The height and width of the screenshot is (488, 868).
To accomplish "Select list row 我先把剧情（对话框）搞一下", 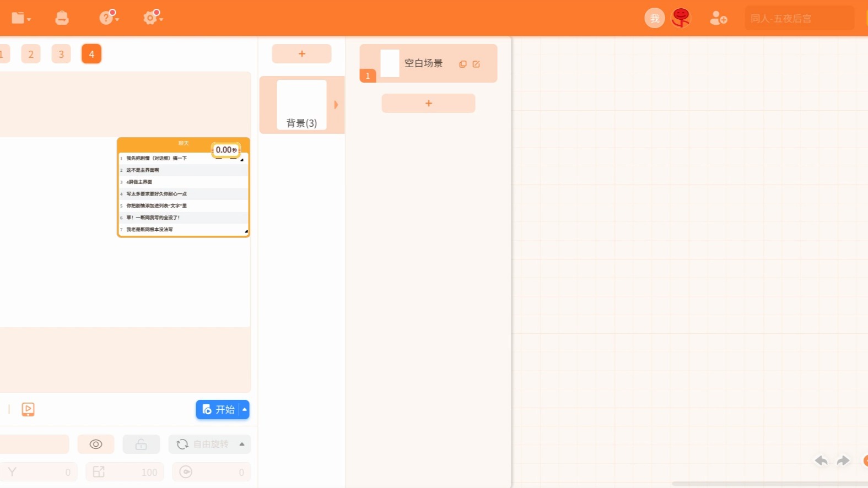I will click(184, 158).
